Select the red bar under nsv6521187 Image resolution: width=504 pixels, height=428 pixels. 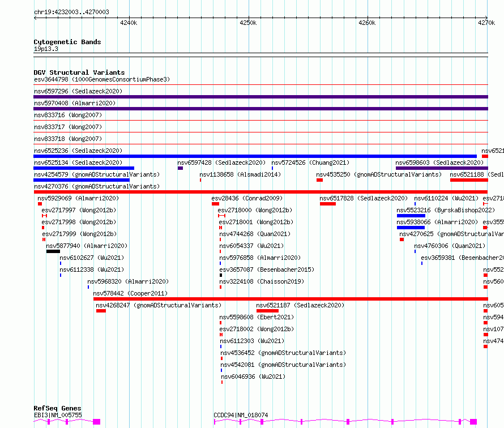(267, 311)
